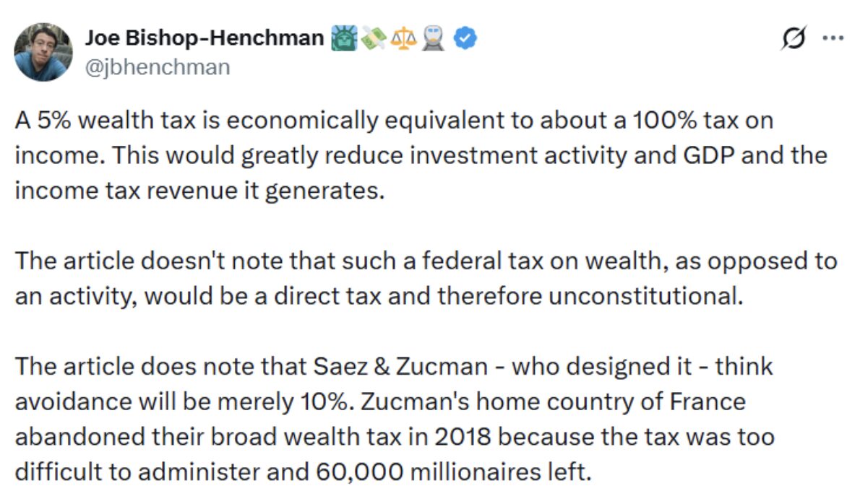Viewport: 860px width, 504px height.
Task: Open Joe Bishop-Henchman's profile picture
Action: pos(43,52)
